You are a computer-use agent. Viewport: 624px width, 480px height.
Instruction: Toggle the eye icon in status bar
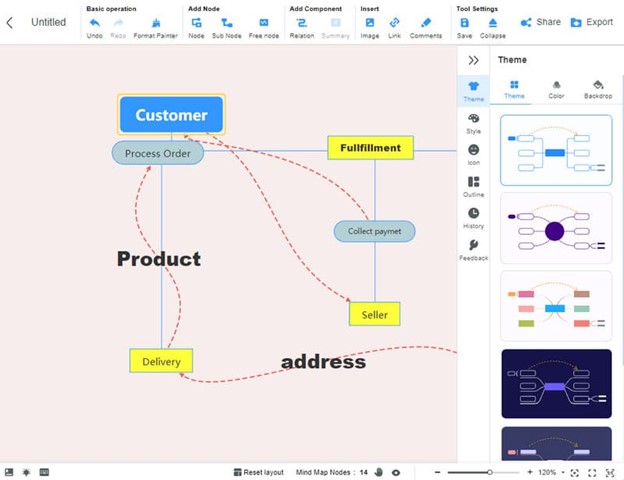pos(396,472)
